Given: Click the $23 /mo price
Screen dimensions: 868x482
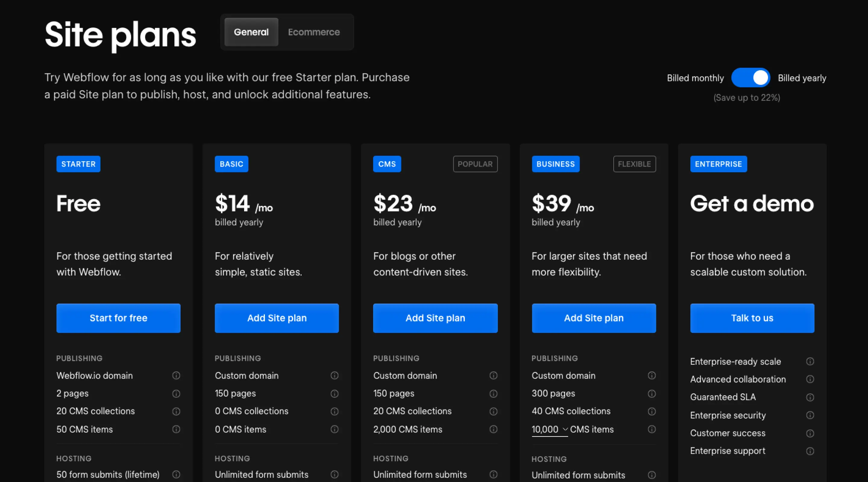Looking at the screenshot, I should point(405,203).
